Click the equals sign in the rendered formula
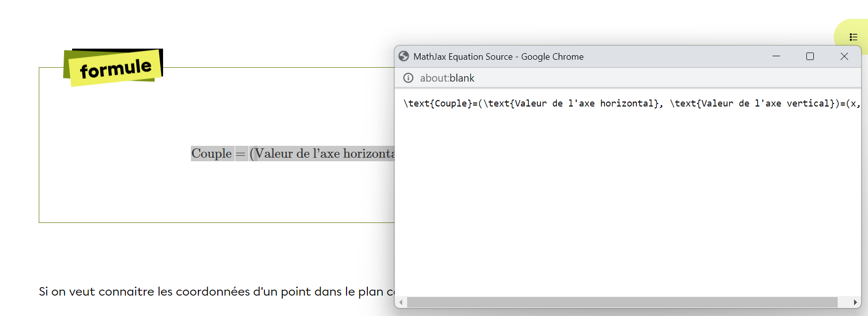 point(241,154)
